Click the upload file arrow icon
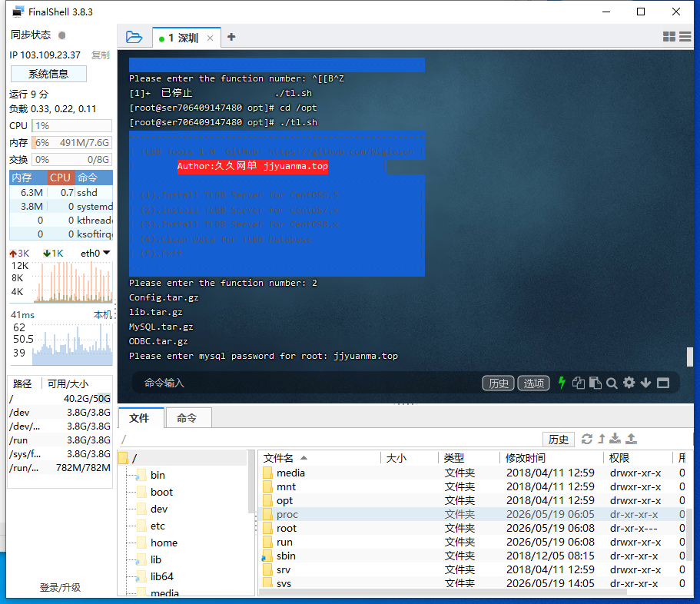 coord(631,439)
